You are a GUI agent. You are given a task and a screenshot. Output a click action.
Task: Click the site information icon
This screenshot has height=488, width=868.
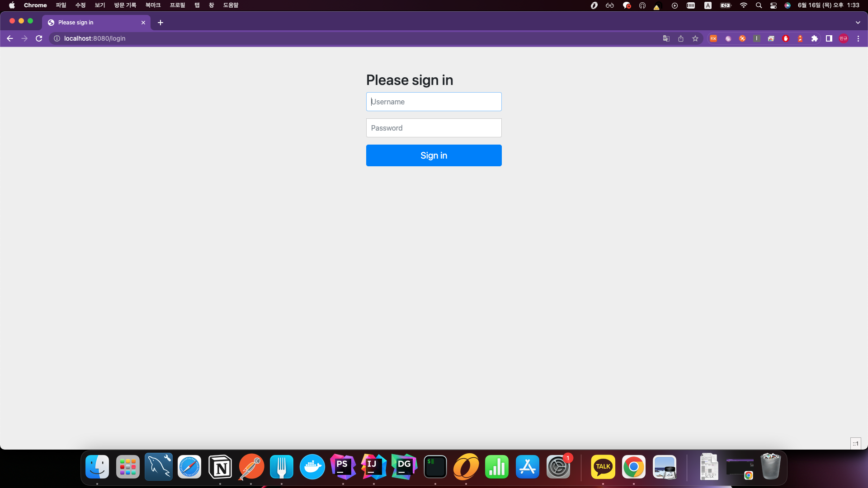pos(57,38)
